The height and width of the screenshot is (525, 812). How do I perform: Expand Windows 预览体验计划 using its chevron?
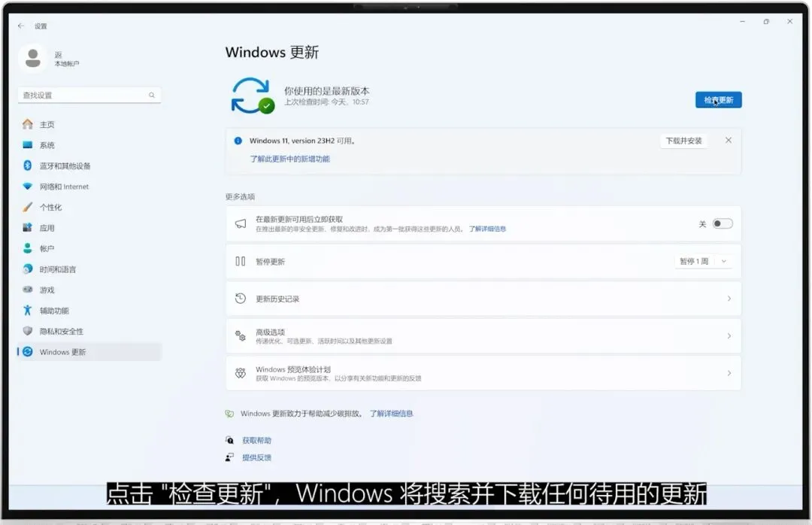729,373
